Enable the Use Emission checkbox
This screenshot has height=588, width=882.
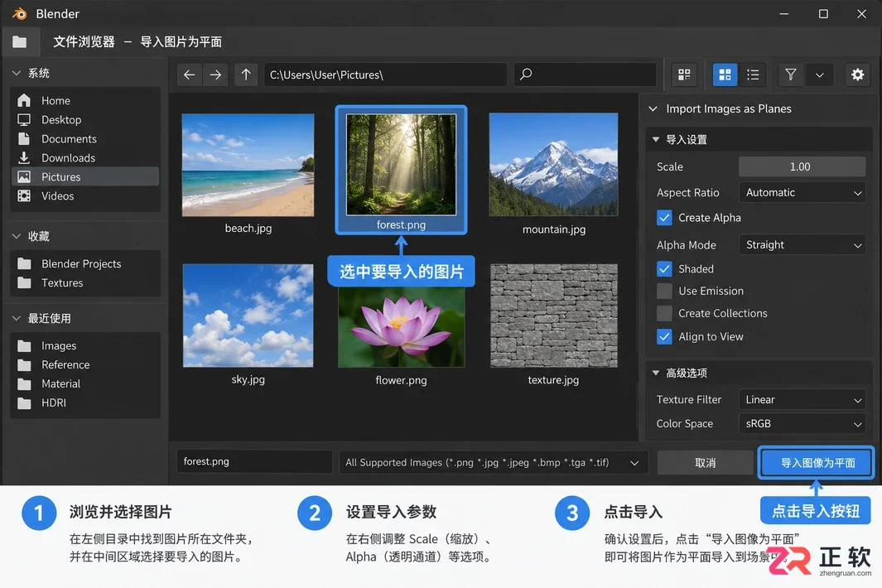[664, 291]
